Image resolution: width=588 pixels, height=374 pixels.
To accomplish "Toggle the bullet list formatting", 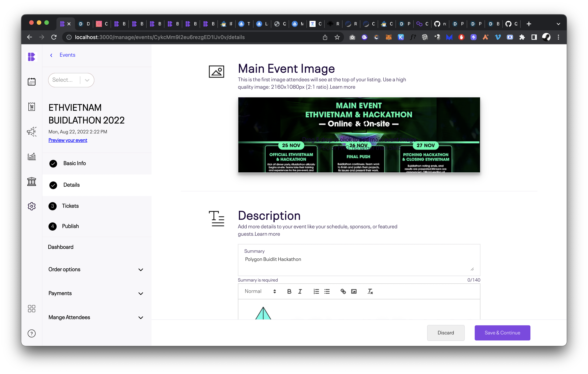I will [x=327, y=291].
